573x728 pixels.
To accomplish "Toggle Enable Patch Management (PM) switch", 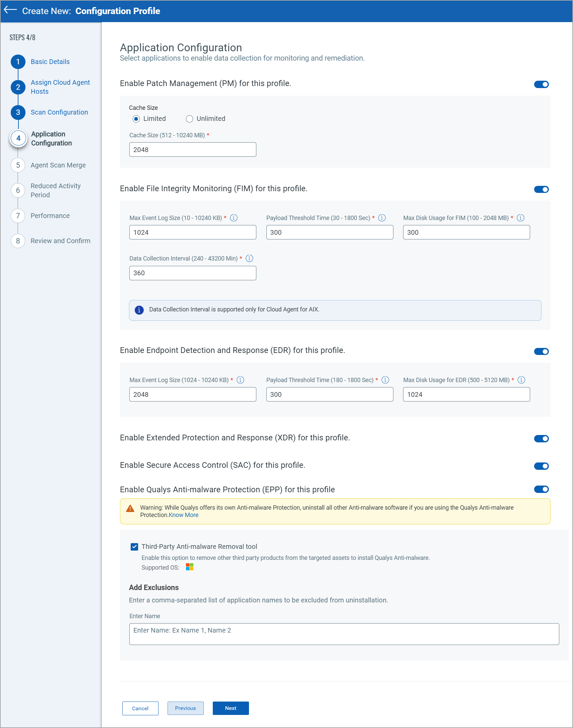I will pyautogui.click(x=541, y=84).
